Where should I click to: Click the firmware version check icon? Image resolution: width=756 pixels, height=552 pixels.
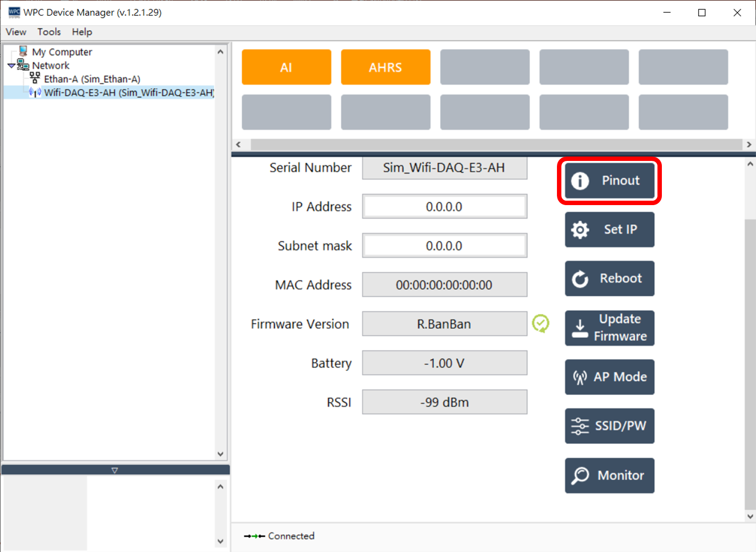(541, 324)
